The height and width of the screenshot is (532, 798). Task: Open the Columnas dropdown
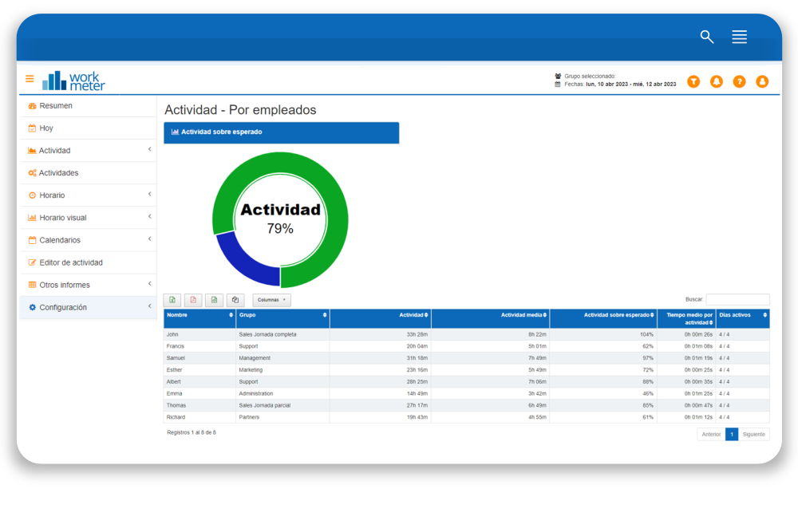coord(271,300)
